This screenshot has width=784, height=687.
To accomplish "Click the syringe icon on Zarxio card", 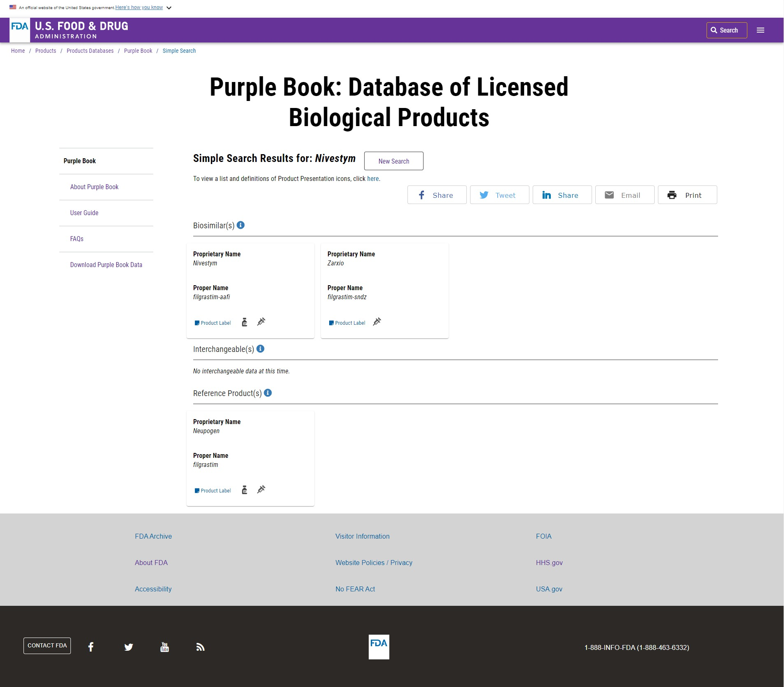I will coord(377,322).
